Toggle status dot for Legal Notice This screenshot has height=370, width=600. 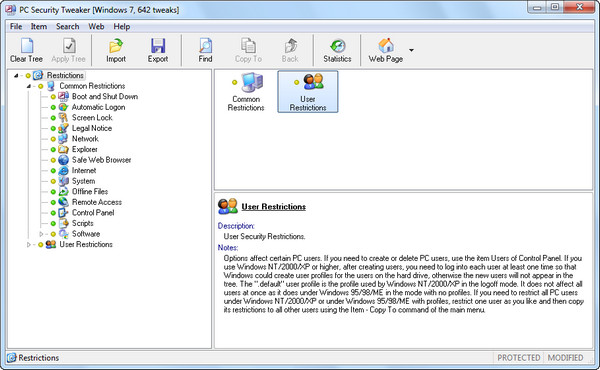coord(53,129)
